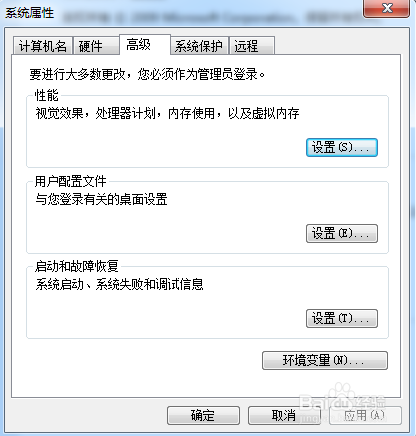This screenshot has height=436, width=416.
Task: Click the 启动和故障恢复 group label
Action: click(x=77, y=266)
